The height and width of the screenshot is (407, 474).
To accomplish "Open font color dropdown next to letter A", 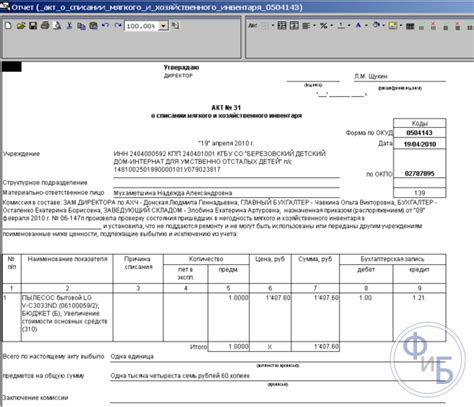I will coord(366,26).
